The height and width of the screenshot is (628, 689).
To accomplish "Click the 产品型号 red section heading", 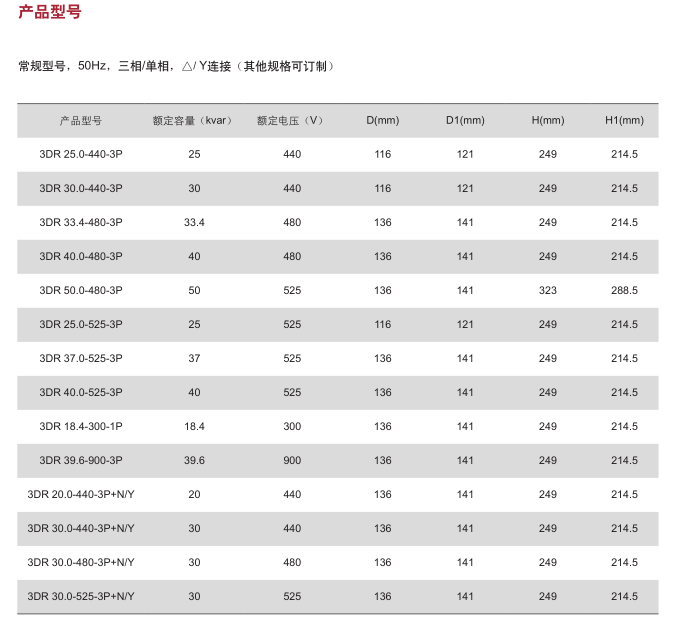I will click(x=50, y=13).
